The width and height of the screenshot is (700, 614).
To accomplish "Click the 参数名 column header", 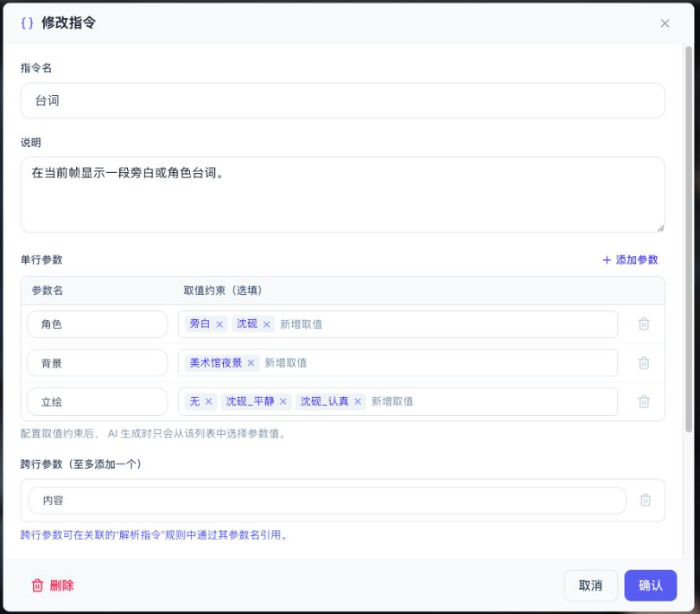I will tap(48, 291).
